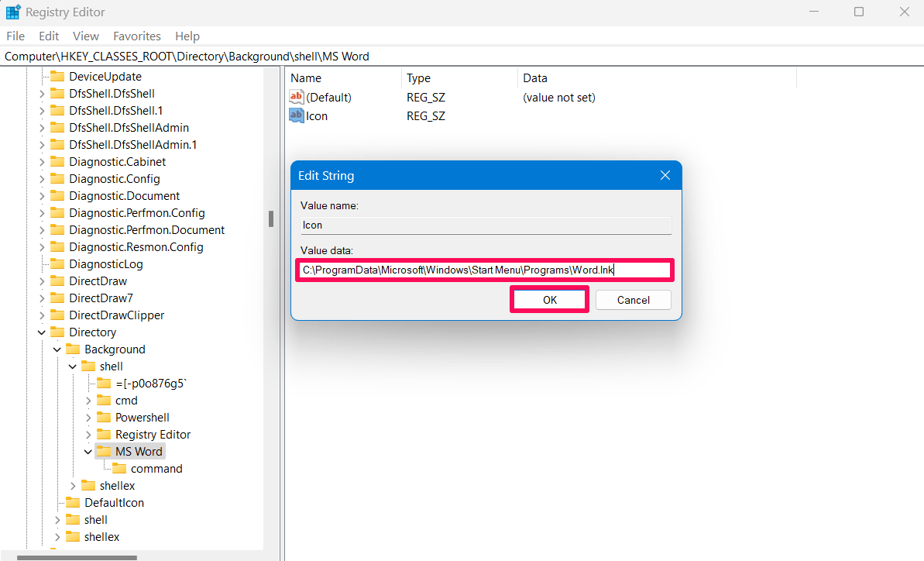Open the Favorites menu

click(x=137, y=36)
